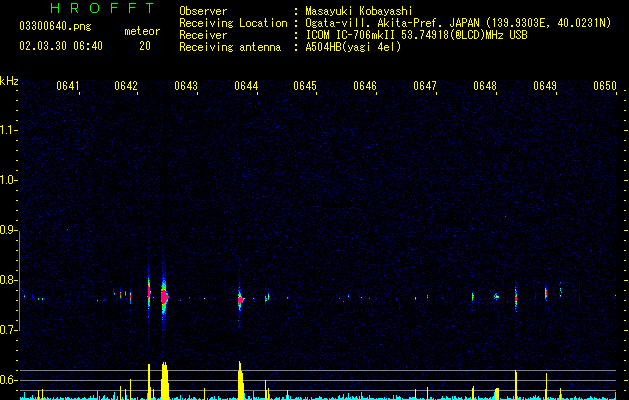Click the meteor echo just before 0644
Screen dimensions: 629x400
[240, 300]
